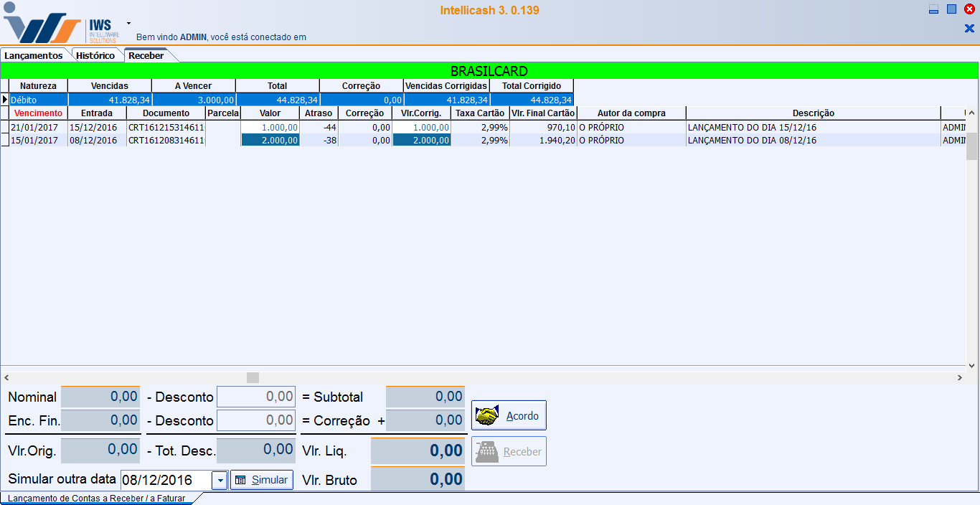This screenshot has height=505, width=980.
Task: Click the Enc. Fin. Desconto input field
Action: click(256, 420)
